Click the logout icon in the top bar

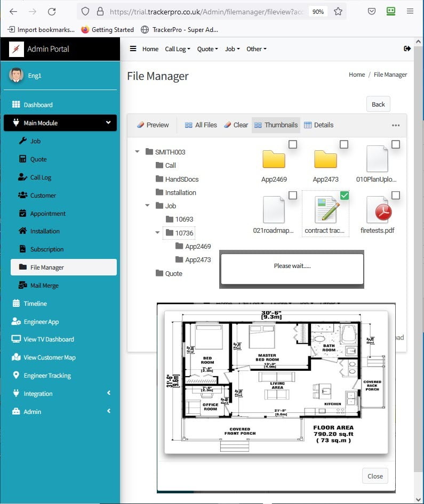[407, 48]
